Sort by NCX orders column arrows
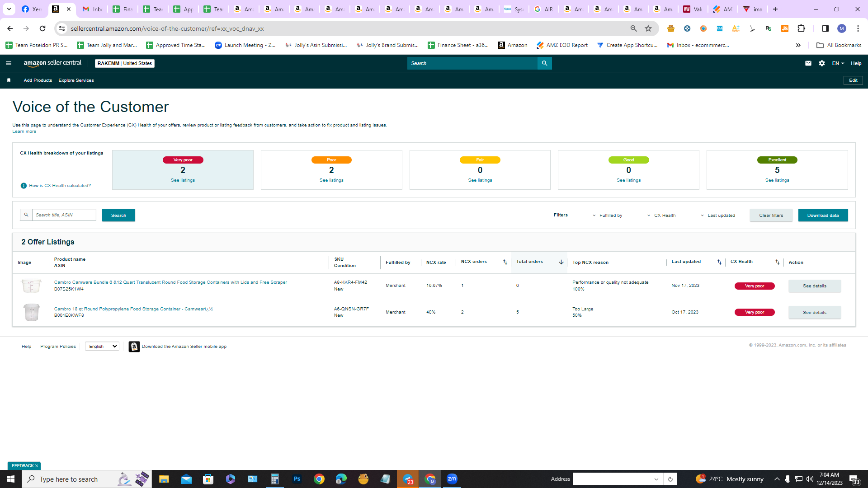868x488 pixels. click(x=505, y=262)
